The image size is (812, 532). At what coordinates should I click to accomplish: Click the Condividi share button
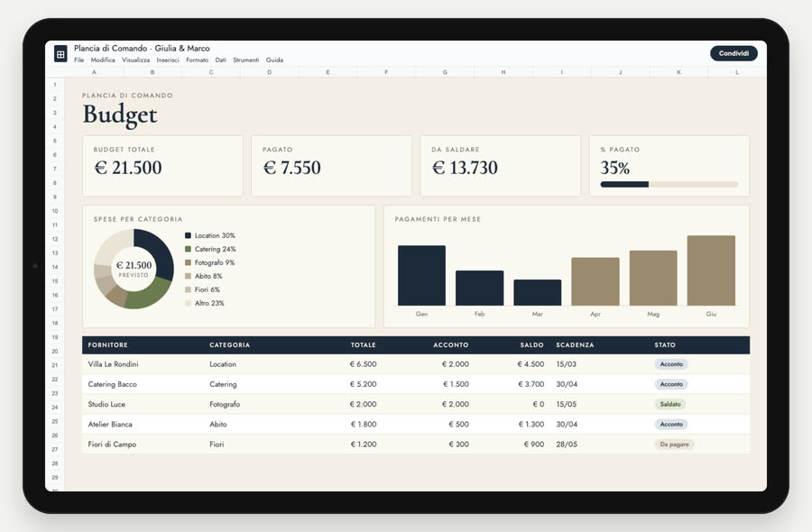coord(734,53)
